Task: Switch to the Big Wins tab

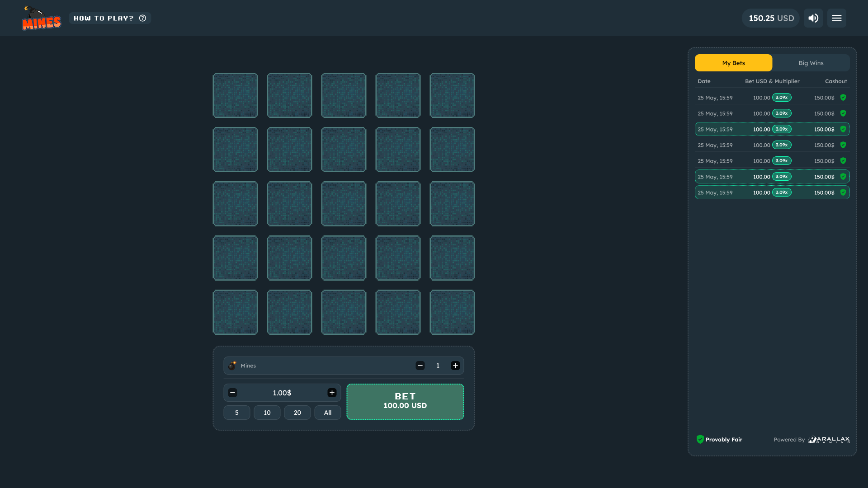Action: 811,63
